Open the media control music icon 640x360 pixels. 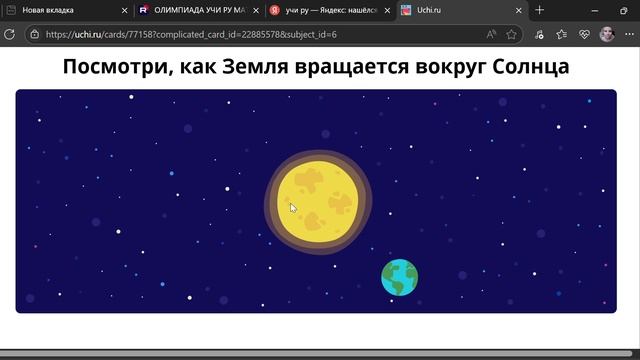[539, 34]
